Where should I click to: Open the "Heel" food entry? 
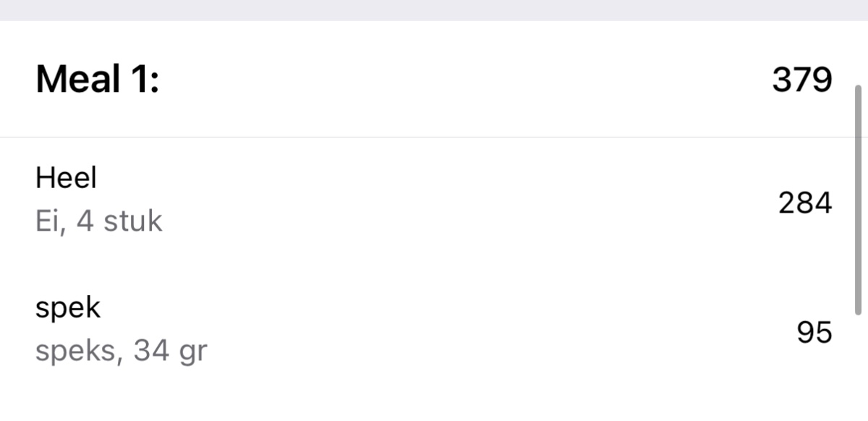[66, 177]
